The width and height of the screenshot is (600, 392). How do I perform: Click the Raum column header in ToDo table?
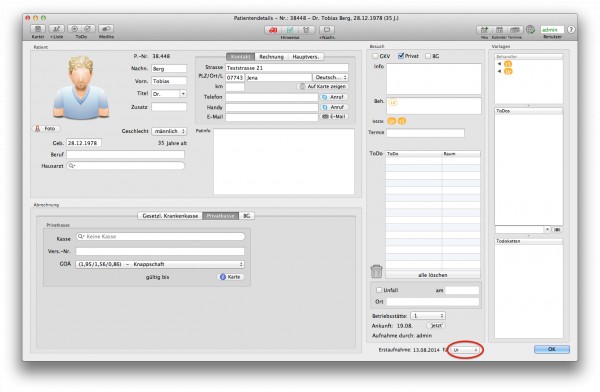[461, 154]
